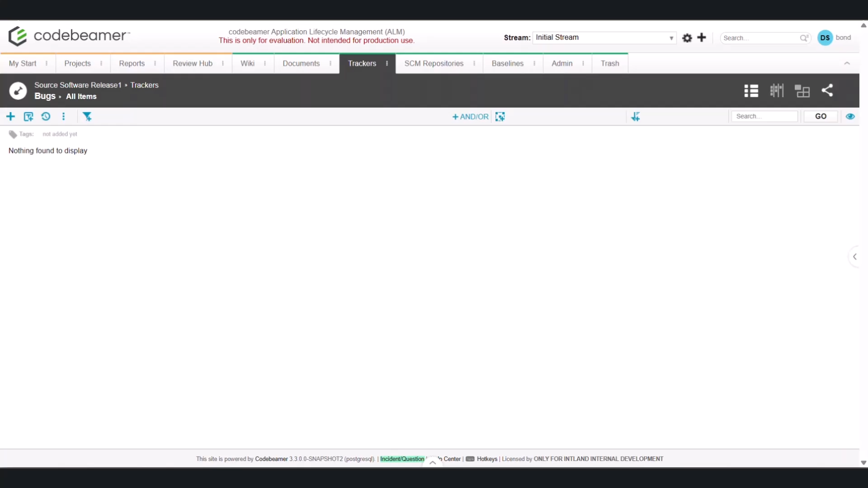
Task: Open the My Start tab
Action: pyautogui.click(x=23, y=64)
